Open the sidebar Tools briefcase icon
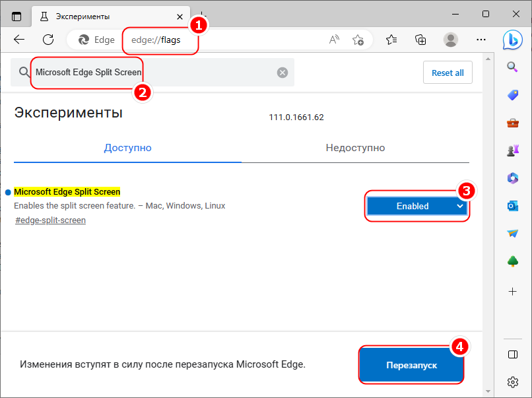 [513, 123]
